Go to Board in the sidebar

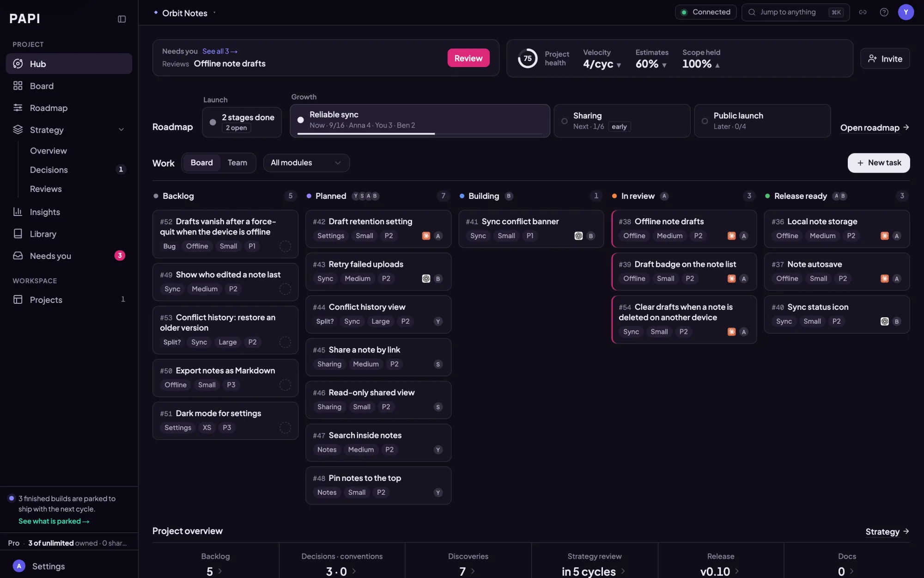tap(69, 86)
